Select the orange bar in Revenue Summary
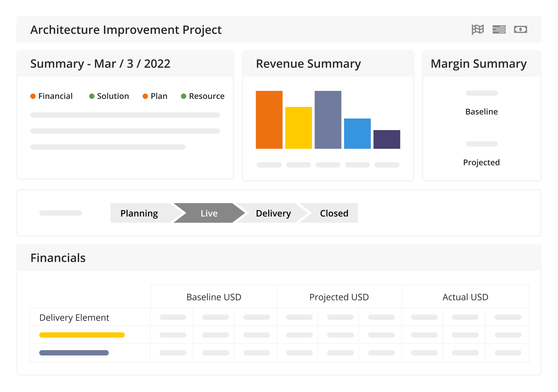Screen dimensions: 558x392 [x=269, y=119]
